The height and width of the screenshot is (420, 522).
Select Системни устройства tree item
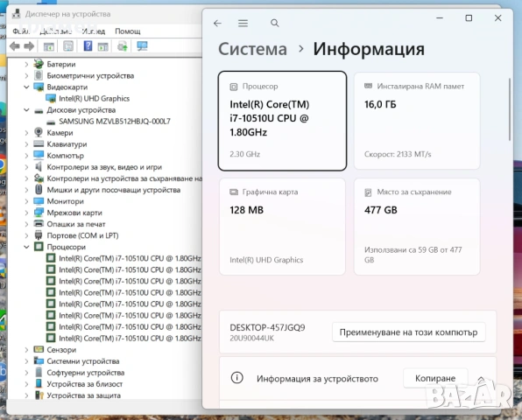point(83,361)
